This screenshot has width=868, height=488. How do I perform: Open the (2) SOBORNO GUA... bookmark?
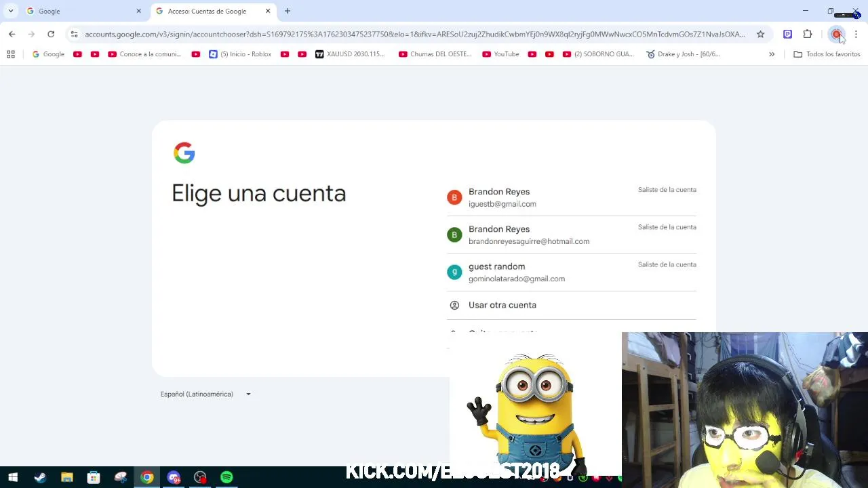[598, 54]
